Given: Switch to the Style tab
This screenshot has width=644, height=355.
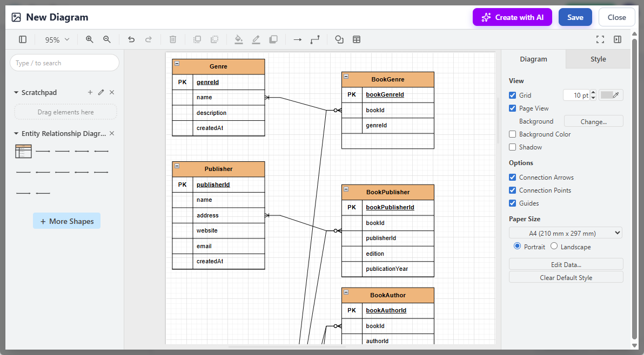Looking at the screenshot, I should [x=598, y=59].
